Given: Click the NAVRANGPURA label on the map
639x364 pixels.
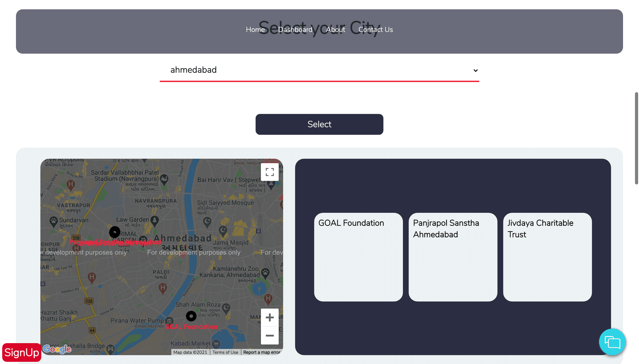Looking at the screenshot, I should (x=156, y=201).
